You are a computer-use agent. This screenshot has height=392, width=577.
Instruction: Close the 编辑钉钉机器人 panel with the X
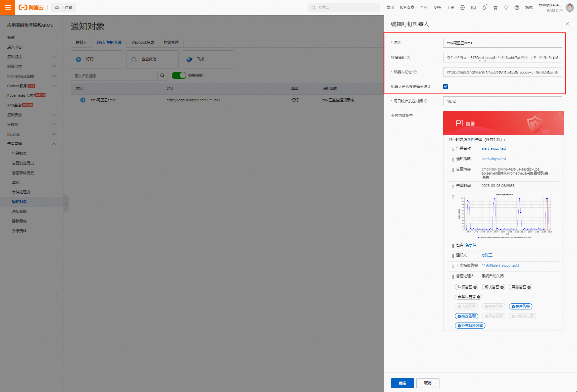[567, 24]
